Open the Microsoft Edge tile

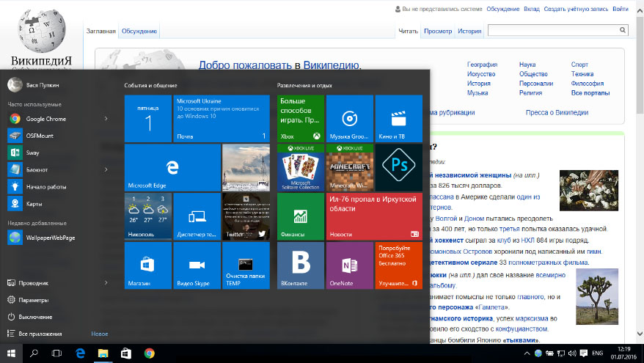[172, 167]
